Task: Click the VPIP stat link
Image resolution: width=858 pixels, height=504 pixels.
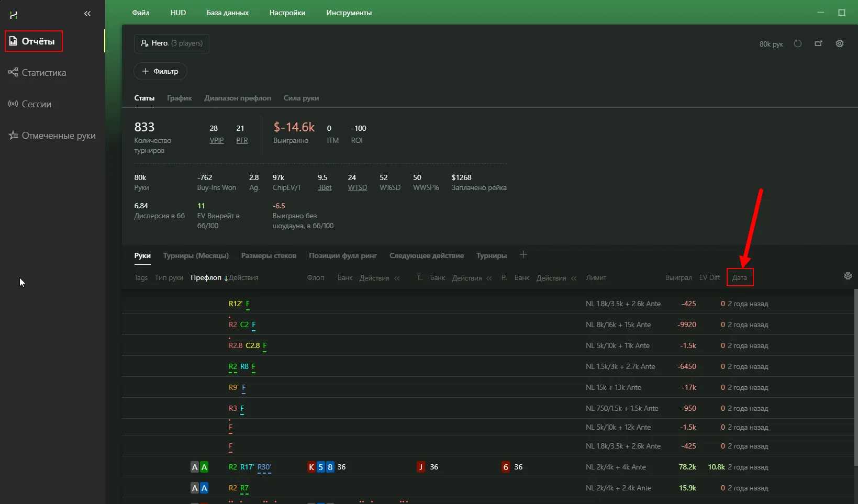Action: (x=217, y=141)
